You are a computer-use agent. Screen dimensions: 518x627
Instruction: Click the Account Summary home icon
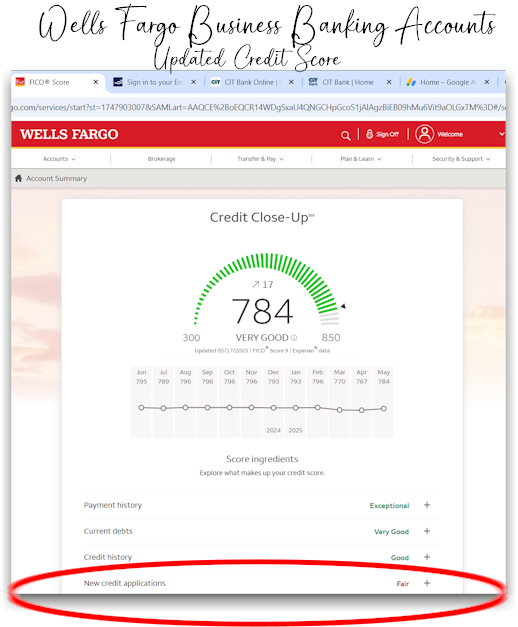tap(18, 178)
